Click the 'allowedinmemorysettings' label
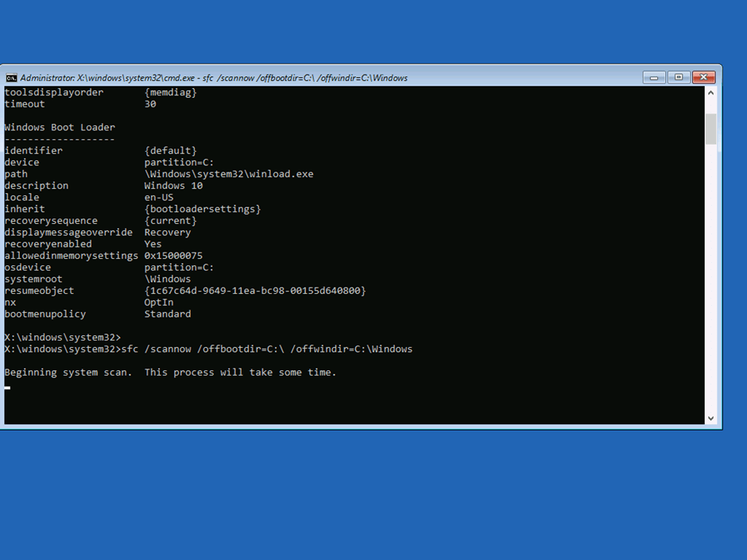The width and height of the screenshot is (747, 560). [72, 256]
